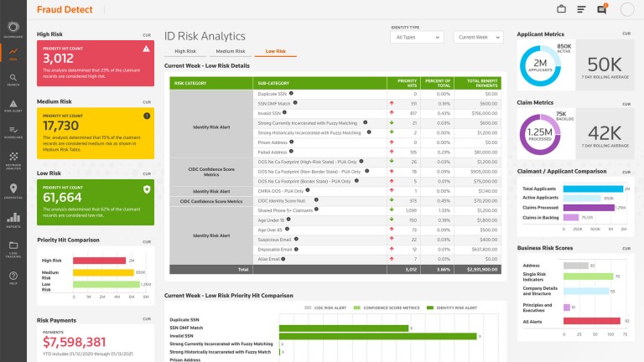The height and width of the screenshot is (362, 644).
Task: Switch to the High Risk tab
Action: click(x=185, y=52)
